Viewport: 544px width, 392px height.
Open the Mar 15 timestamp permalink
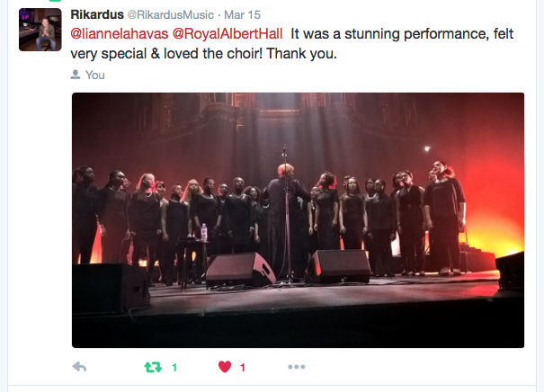242,15
